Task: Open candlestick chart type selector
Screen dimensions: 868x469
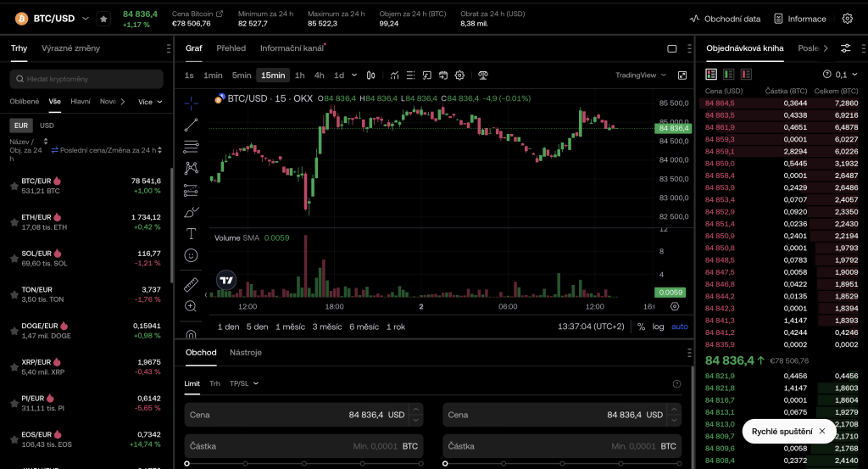Action: click(371, 75)
